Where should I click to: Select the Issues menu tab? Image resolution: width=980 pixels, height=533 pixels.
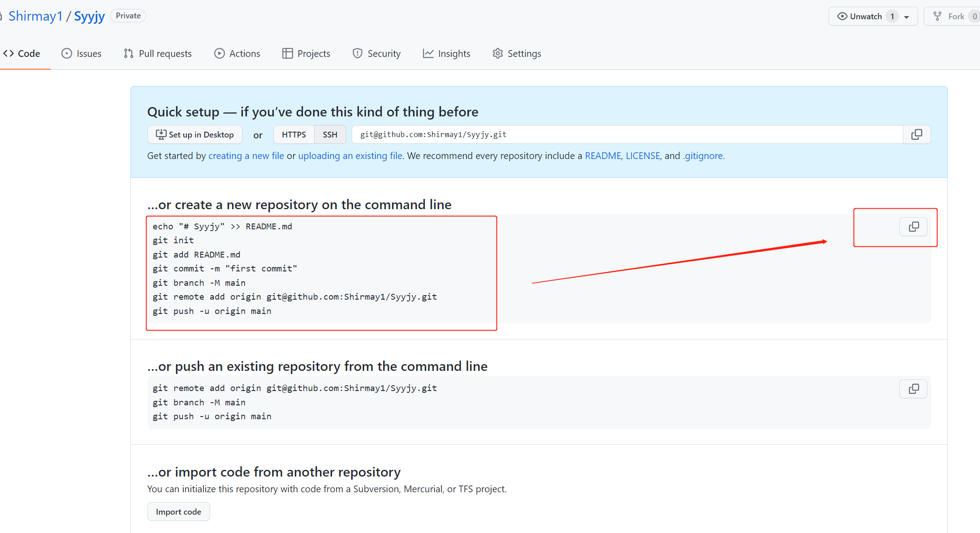(x=82, y=53)
